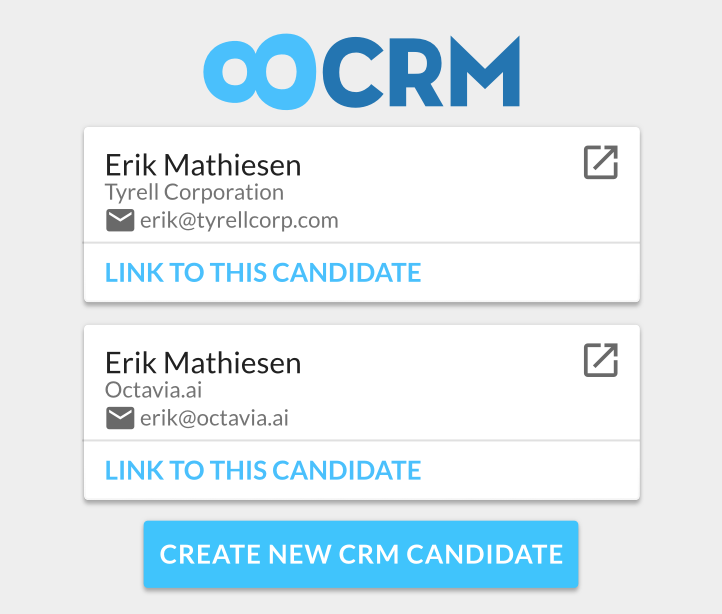Viewport: 722px width, 614px height.
Task: Open Octavia.ai candidate in new window
Action: [x=601, y=360]
